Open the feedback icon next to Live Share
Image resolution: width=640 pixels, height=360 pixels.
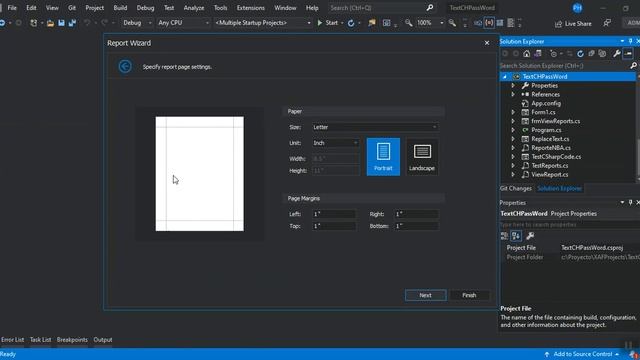[607, 23]
